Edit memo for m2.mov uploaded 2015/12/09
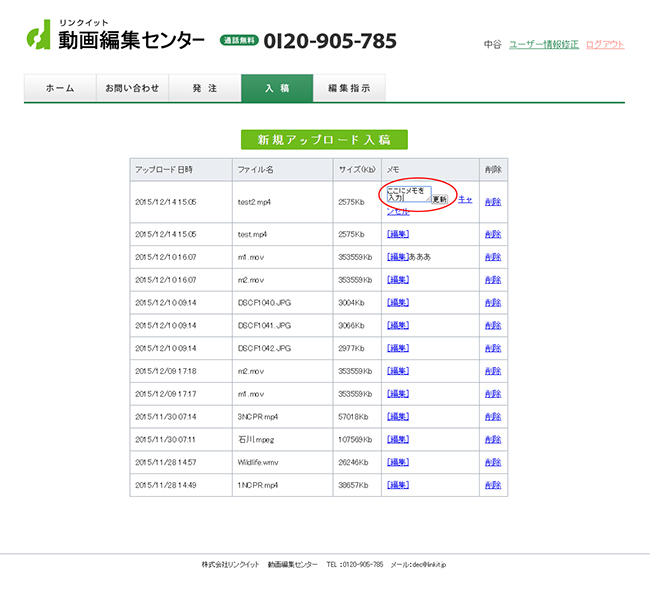 (398, 371)
